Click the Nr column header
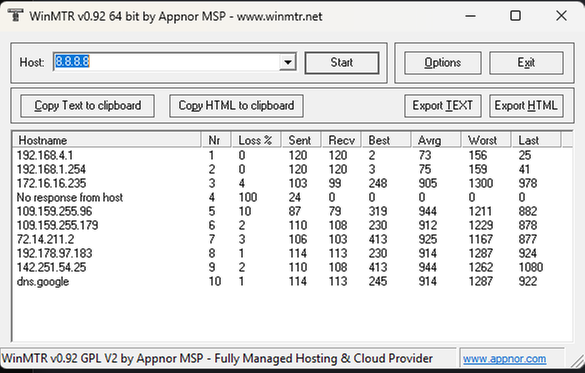This screenshot has width=585, height=373. pyautogui.click(x=216, y=140)
